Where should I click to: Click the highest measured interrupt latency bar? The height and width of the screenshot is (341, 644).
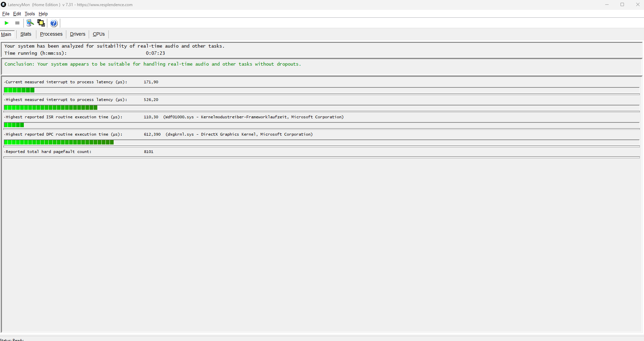[321, 108]
